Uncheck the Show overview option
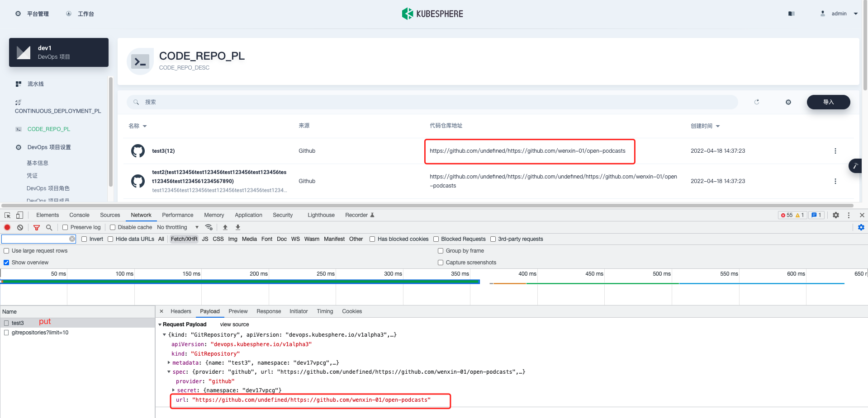Image resolution: width=868 pixels, height=418 pixels. point(6,262)
